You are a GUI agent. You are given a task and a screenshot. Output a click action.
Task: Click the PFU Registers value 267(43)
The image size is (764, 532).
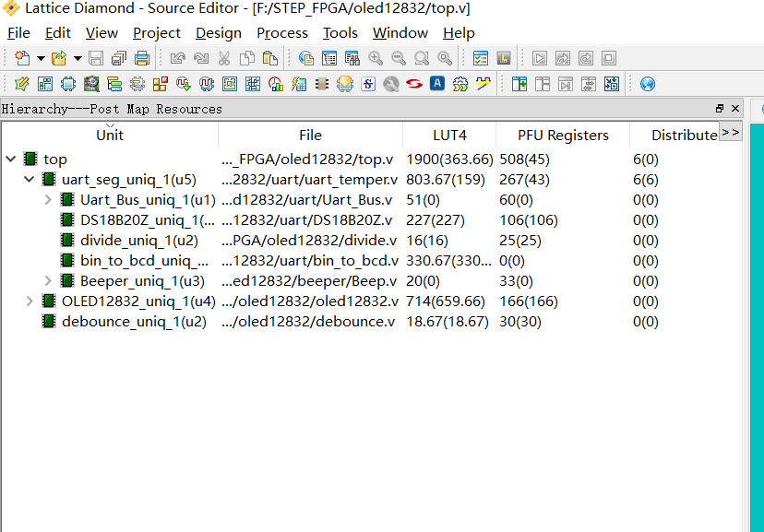point(524,180)
